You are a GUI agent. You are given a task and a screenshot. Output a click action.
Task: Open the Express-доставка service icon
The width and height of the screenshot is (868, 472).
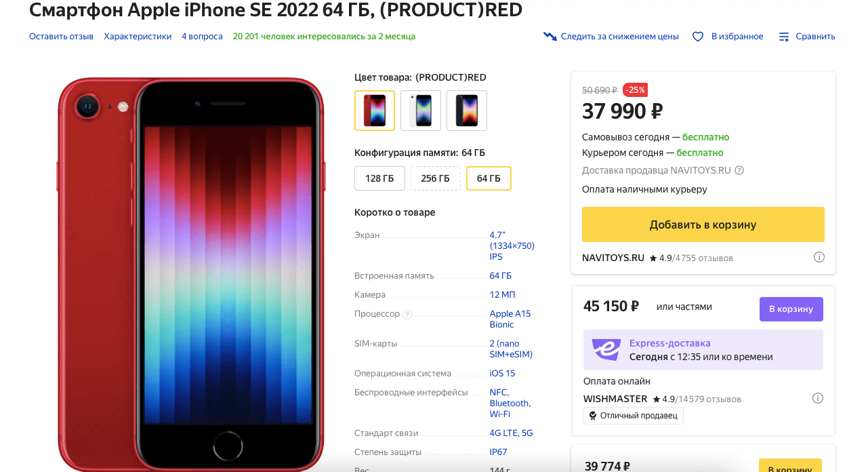click(605, 350)
